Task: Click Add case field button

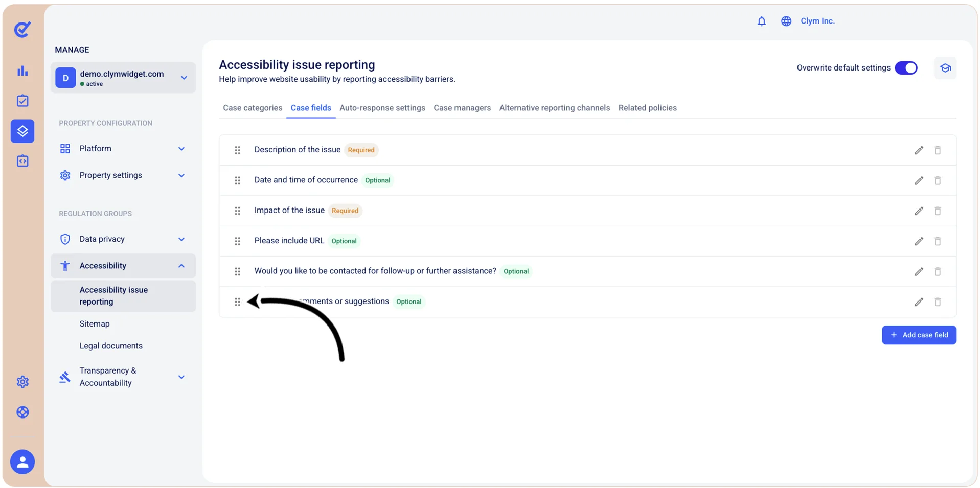Action: (x=919, y=335)
